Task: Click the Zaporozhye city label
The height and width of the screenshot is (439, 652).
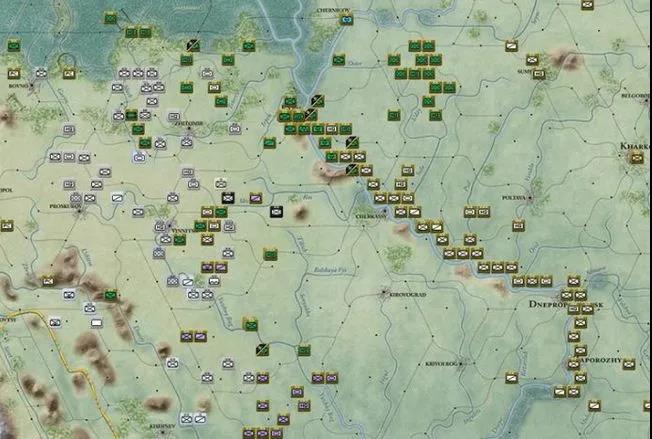Action: [602, 360]
